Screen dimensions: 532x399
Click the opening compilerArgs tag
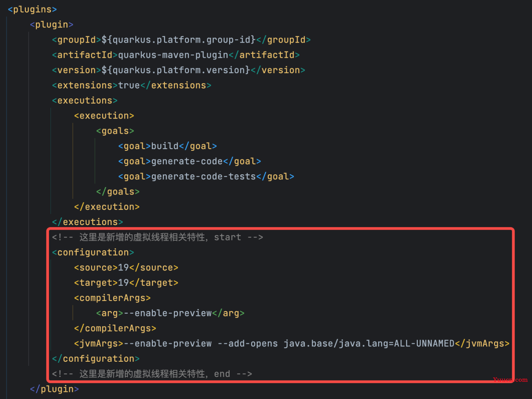coord(112,298)
